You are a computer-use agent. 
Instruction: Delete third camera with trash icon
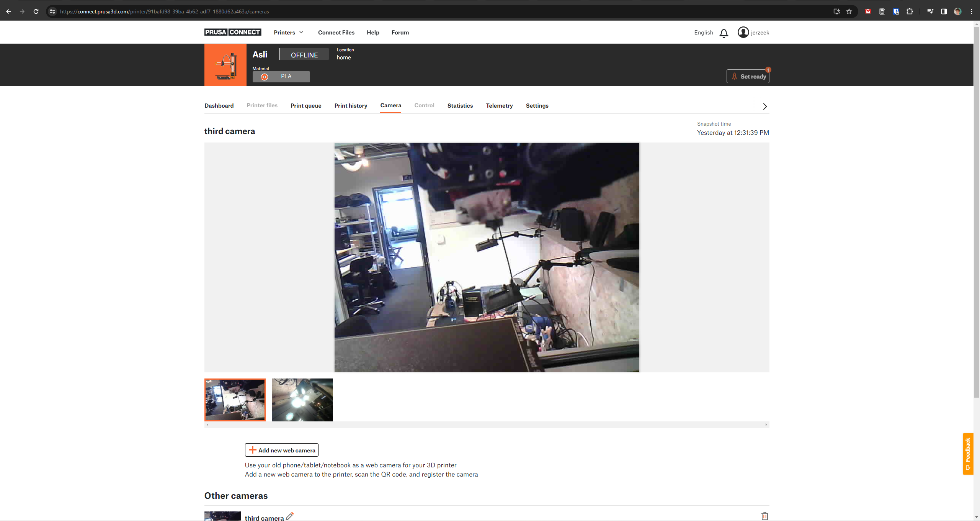click(x=764, y=516)
